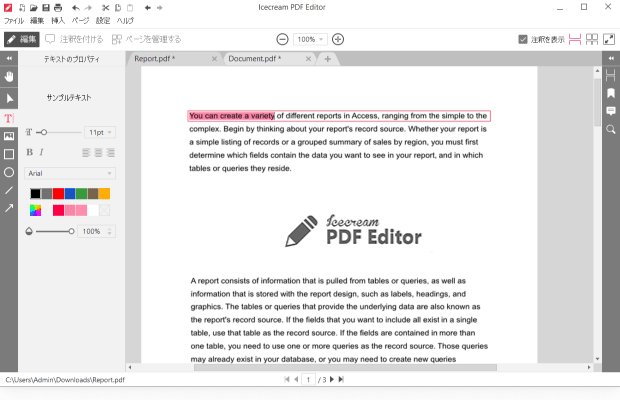
Task: Go back with the left arrow icon
Action: point(147,8)
